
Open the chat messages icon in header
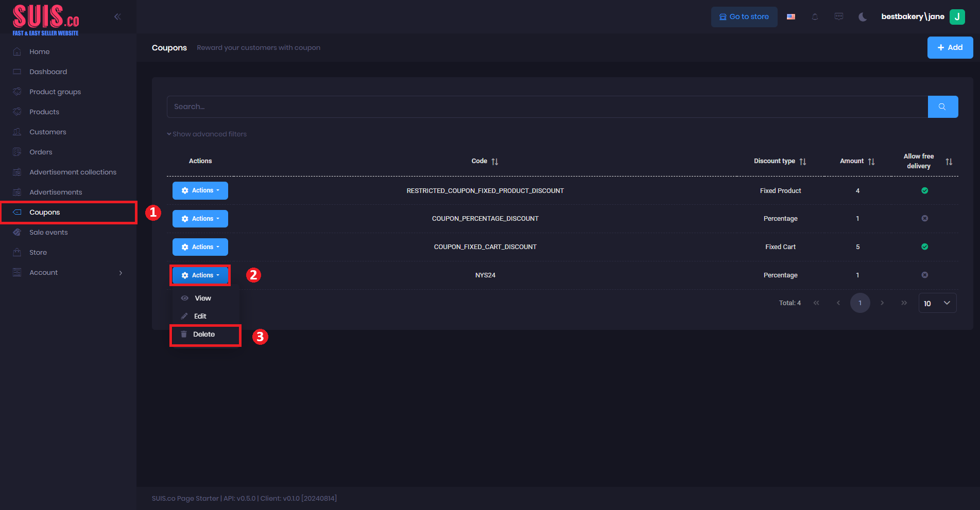[839, 16]
